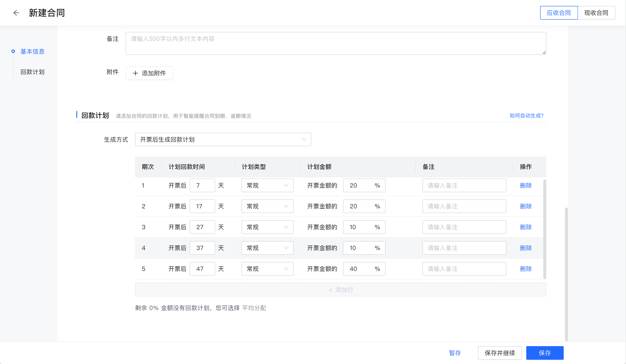626x364 pixels.
Task: Click the 保存 button
Action: 545,353
